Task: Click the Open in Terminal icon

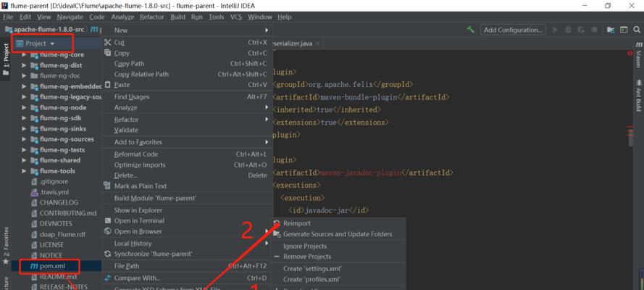Action: 108,220
